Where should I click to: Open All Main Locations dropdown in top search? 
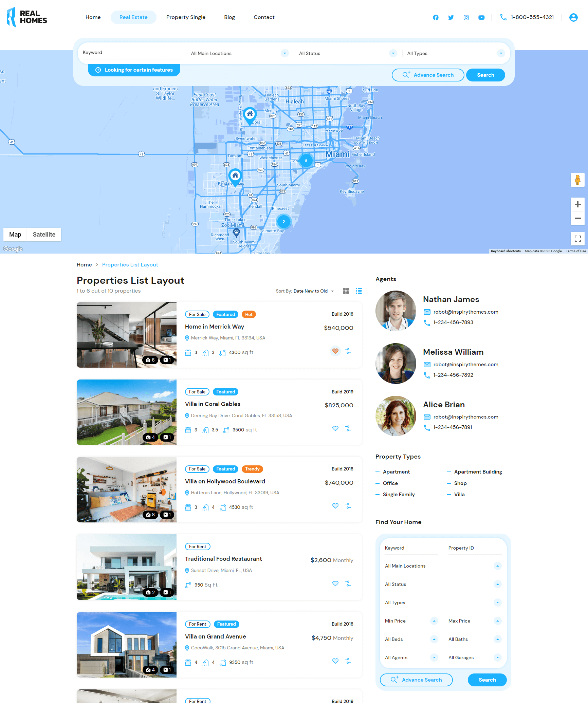click(x=240, y=53)
